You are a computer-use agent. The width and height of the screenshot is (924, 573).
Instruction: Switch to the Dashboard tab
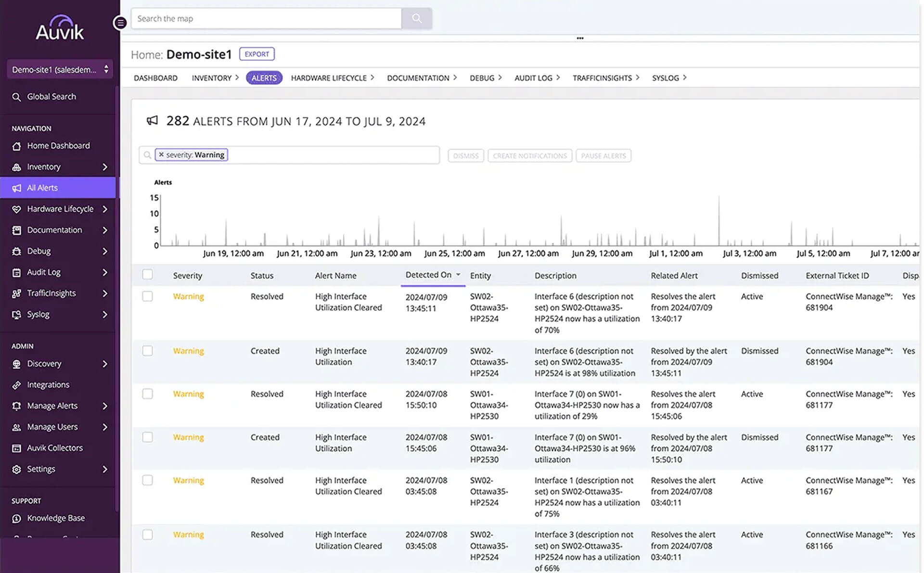pyautogui.click(x=155, y=78)
